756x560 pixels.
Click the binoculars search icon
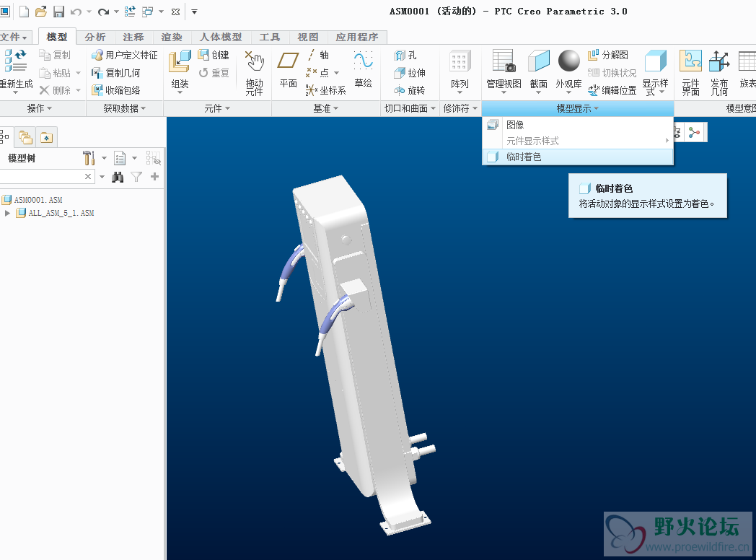pyautogui.click(x=118, y=177)
